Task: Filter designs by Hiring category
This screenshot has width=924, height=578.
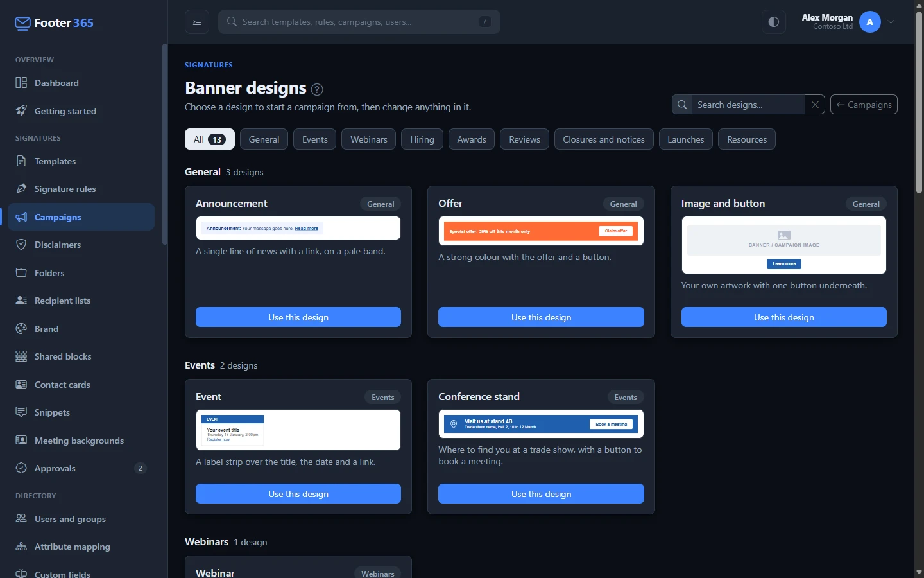Action: [422, 139]
